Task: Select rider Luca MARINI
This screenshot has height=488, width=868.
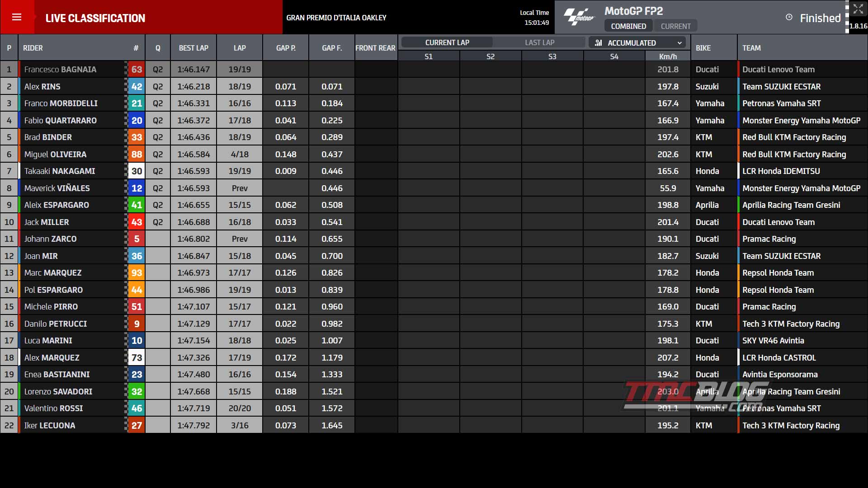Action: coord(48,341)
